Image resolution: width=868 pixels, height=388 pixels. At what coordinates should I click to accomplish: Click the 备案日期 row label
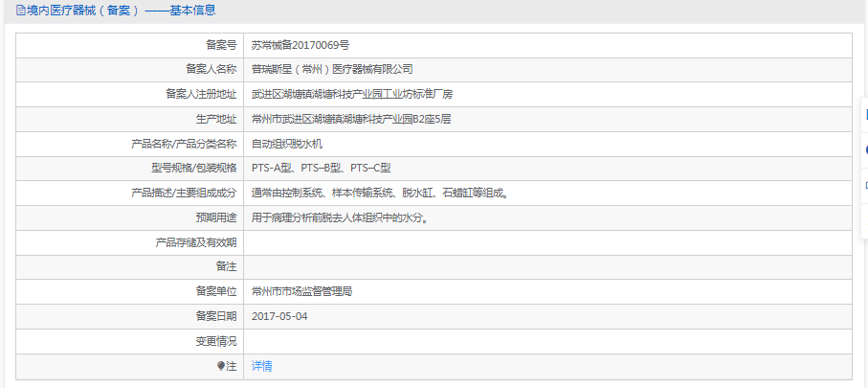coord(216,316)
